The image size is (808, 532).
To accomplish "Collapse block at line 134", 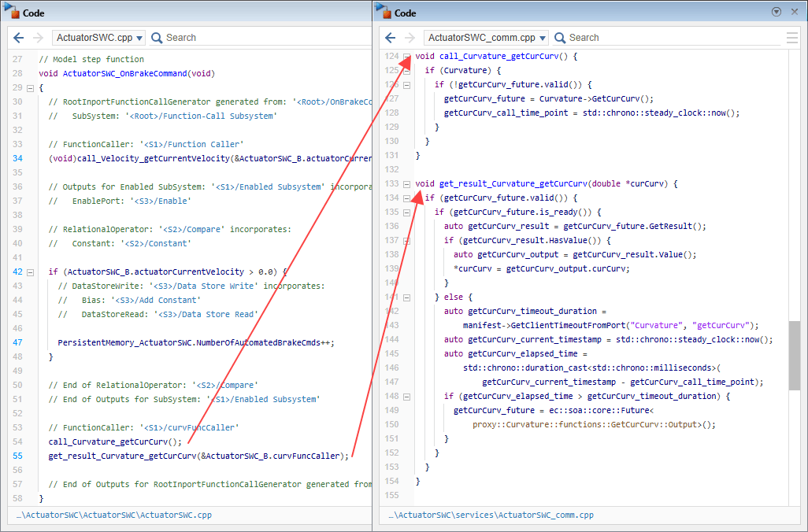I will tap(406, 198).
